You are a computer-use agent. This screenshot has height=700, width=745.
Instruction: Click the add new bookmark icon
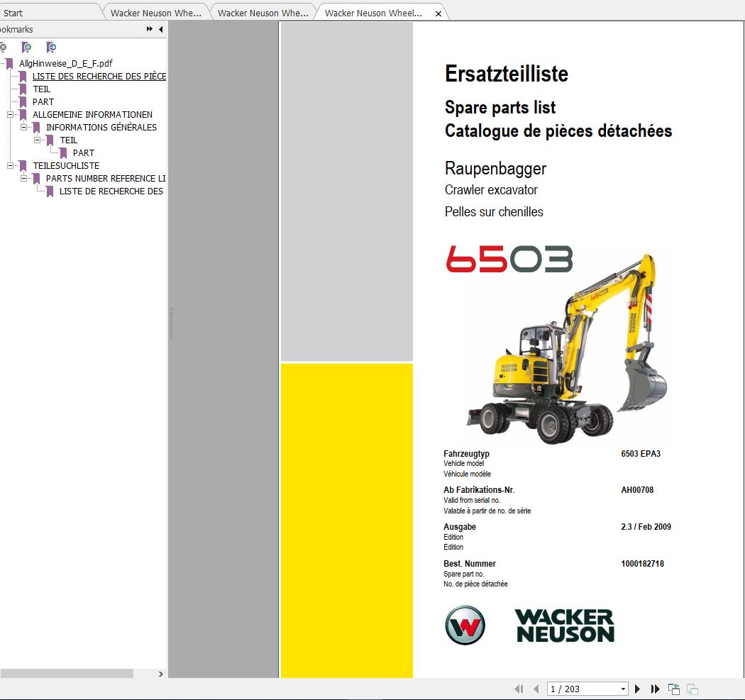pyautogui.click(x=26, y=47)
